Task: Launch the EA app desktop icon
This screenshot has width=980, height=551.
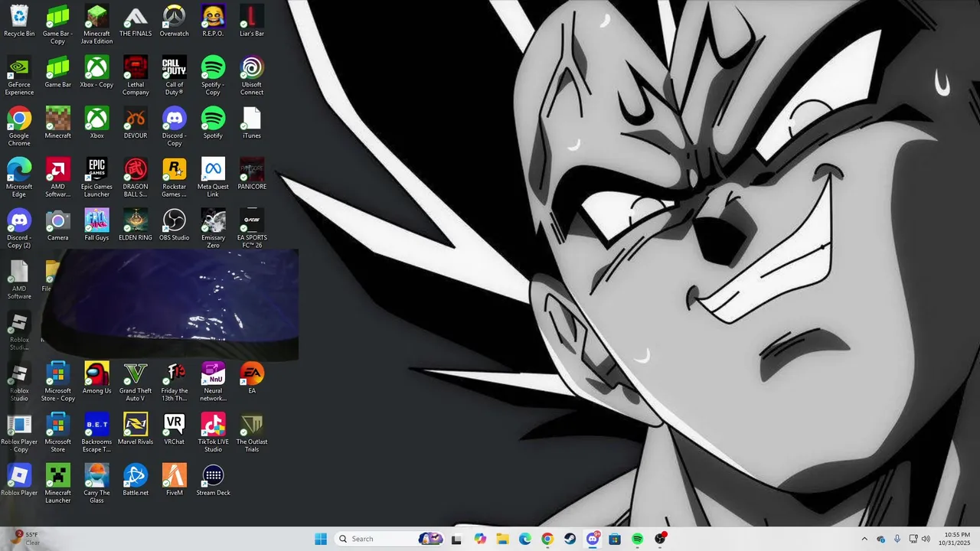Action: (x=252, y=379)
